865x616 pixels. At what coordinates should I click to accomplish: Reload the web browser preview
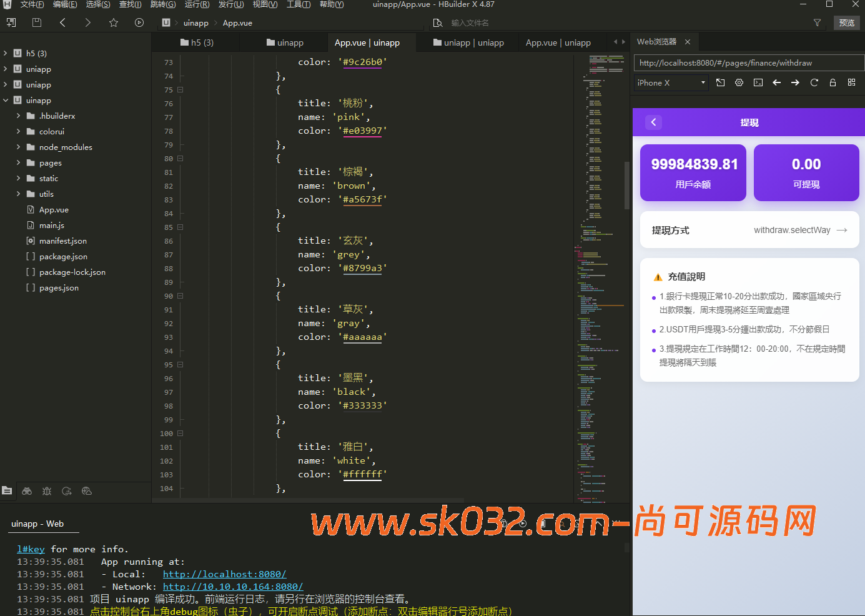point(814,82)
